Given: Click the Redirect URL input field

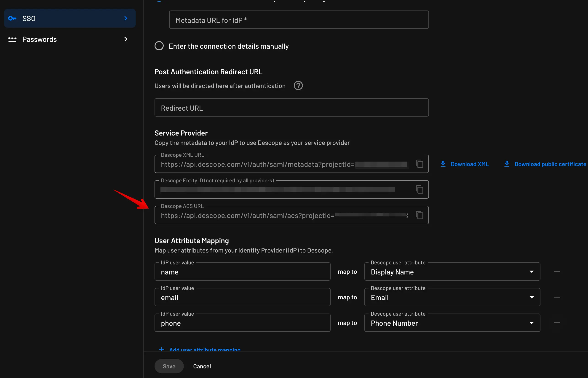Looking at the screenshot, I should (x=291, y=107).
